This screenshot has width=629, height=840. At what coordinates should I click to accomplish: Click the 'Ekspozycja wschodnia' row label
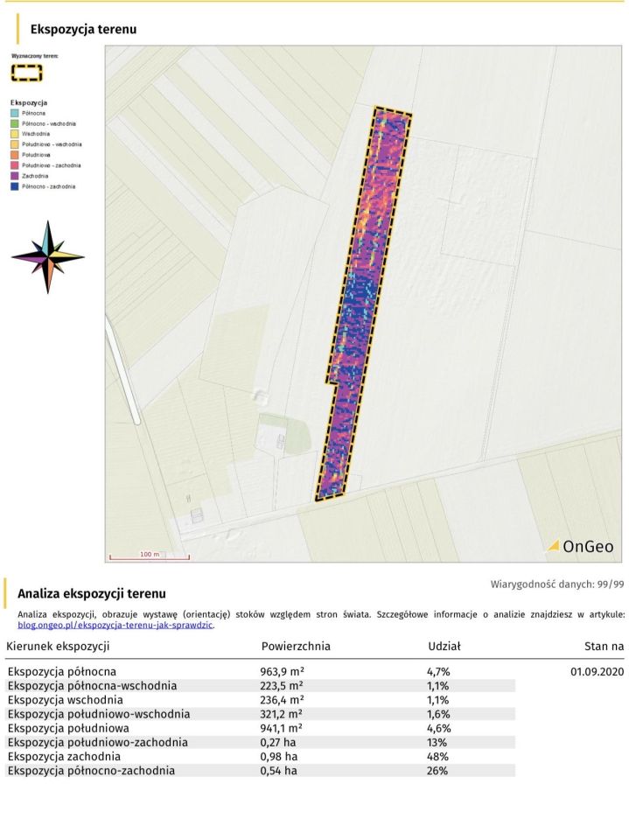click(66, 700)
